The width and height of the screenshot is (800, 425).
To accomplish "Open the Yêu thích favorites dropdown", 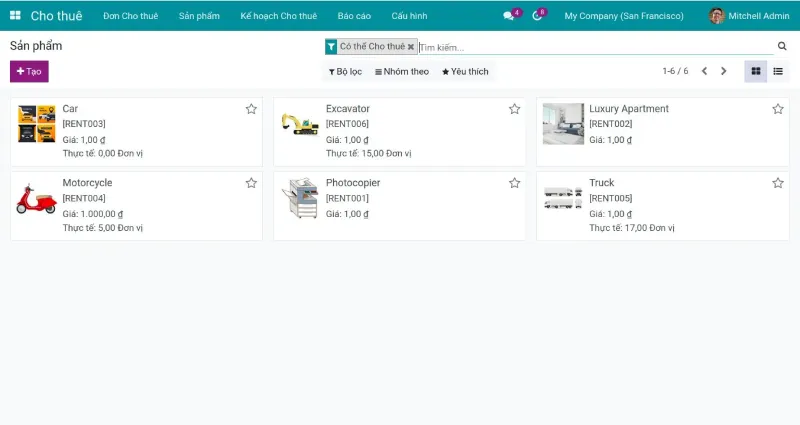I will 465,72.
